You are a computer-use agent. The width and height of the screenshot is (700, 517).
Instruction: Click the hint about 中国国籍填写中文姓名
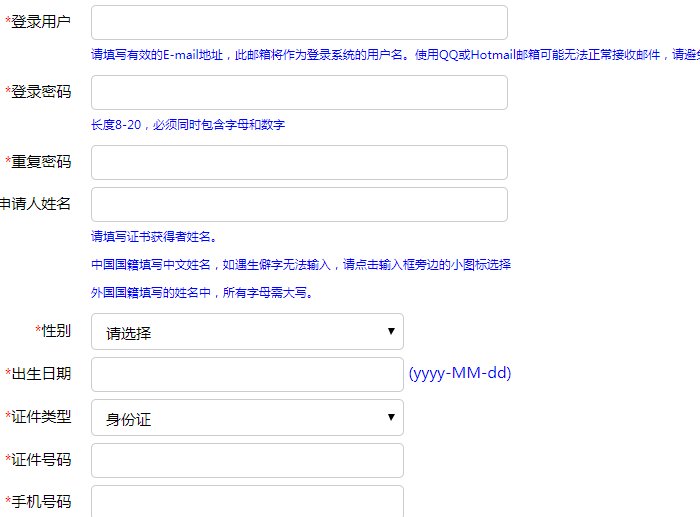301,265
